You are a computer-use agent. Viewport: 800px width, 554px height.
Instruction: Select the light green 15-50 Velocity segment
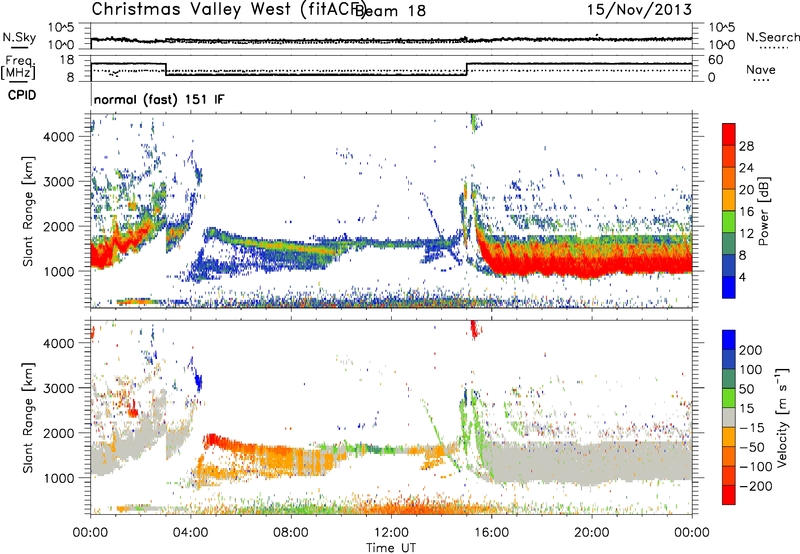coord(729,398)
